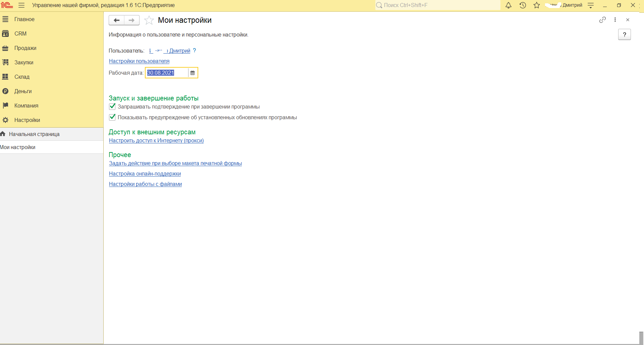
Task: Click the blue question mark beside user name
Action: pos(195,51)
